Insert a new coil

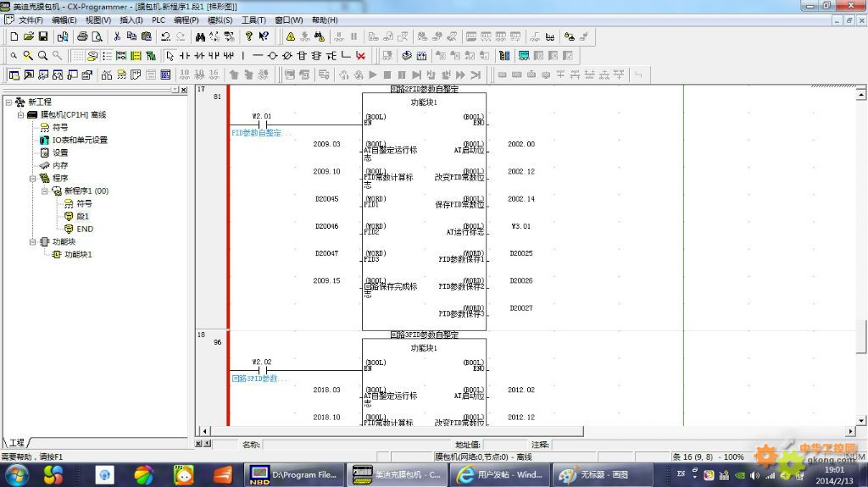coord(272,56)
